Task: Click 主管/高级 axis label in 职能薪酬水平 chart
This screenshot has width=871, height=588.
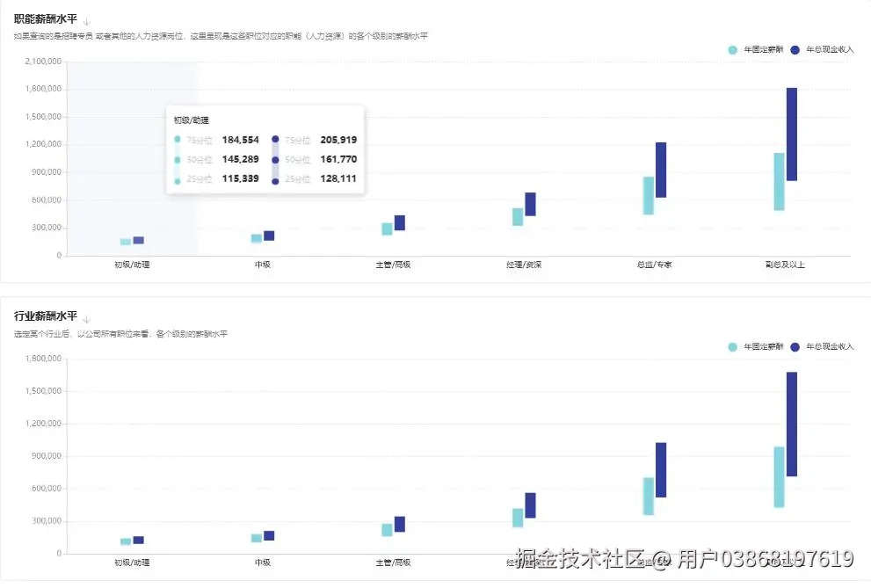Action: tap(393, 265)
